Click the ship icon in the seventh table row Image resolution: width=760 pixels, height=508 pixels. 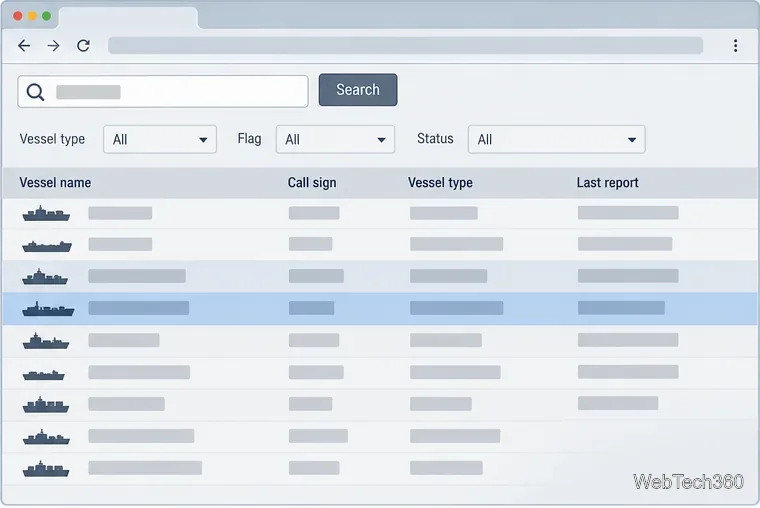point(46,405)
